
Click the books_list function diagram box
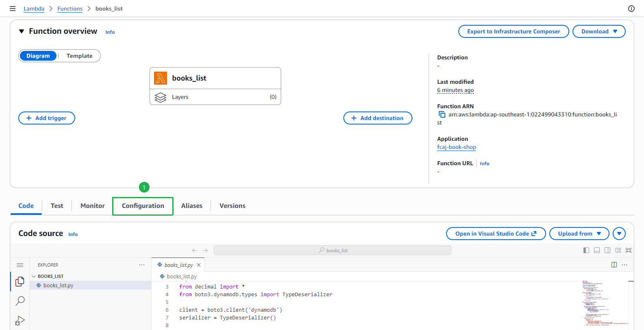coord(215,78)
